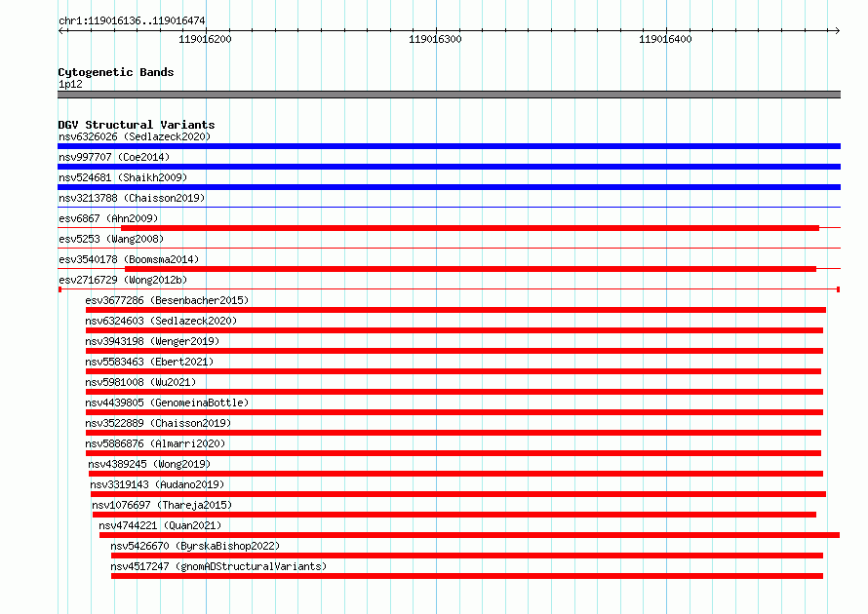
Task: Click the right scroll arrow on the ruler
Action: point(837,31)
